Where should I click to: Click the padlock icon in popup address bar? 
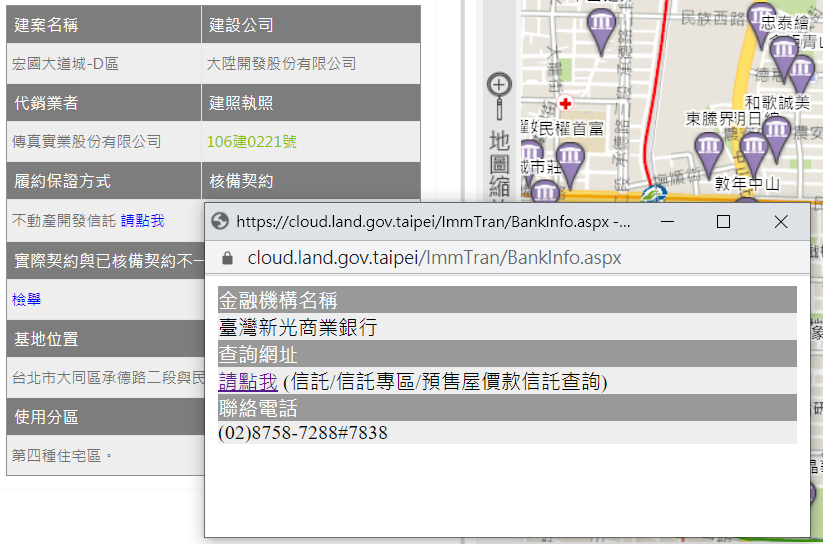coord(227,258)
